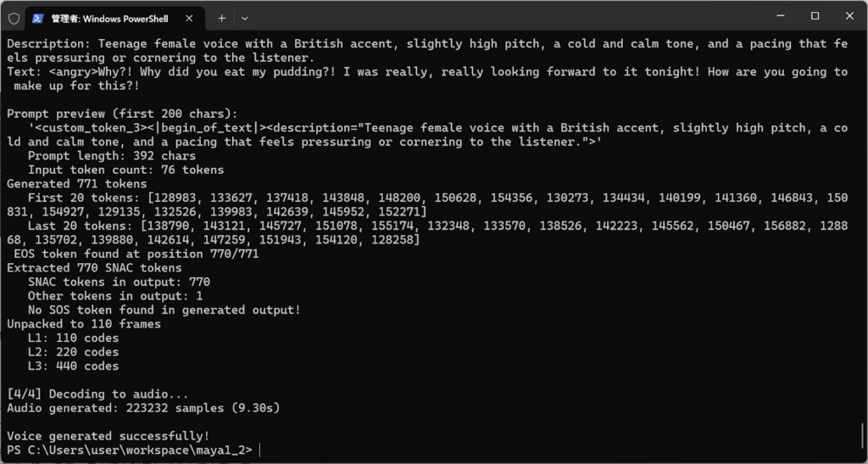868x464 pixels.
Task: Close the Windows PowerShell tab
Action: 187,18
